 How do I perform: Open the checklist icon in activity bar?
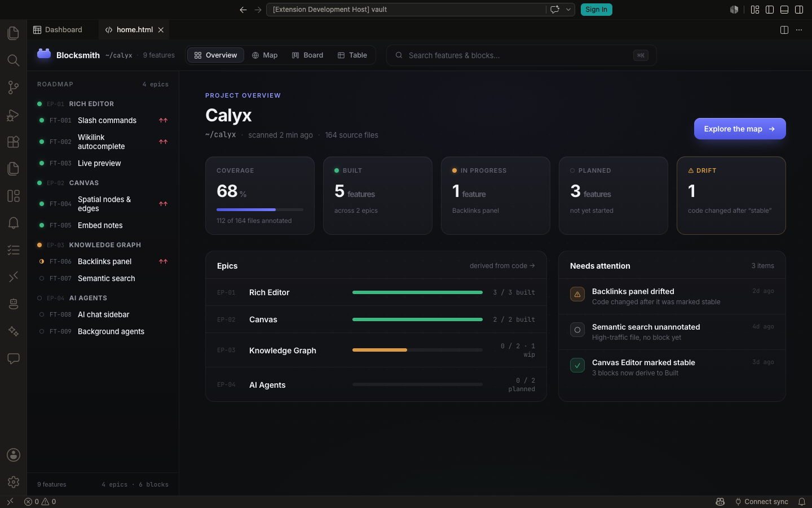click(x=14, y=250)
